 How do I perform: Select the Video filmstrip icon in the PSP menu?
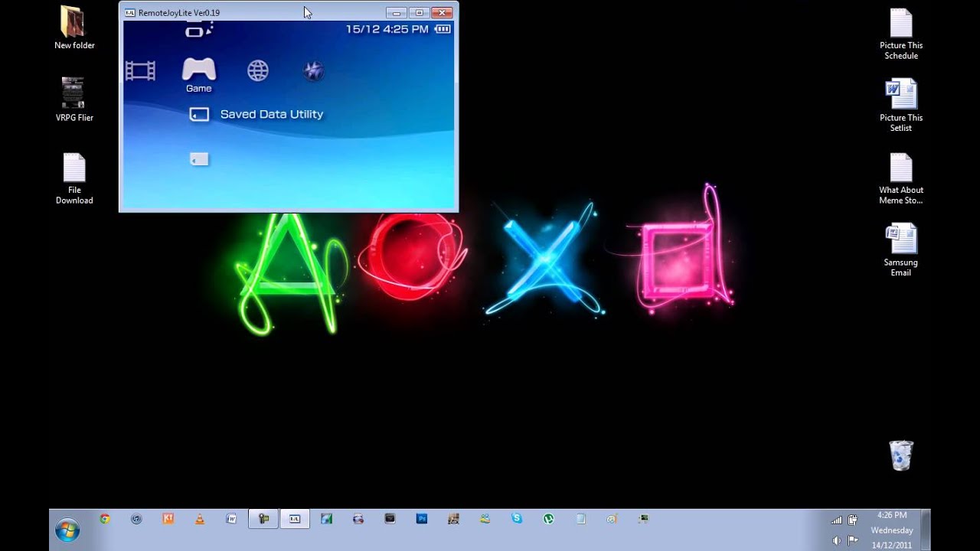pos(140,71)
